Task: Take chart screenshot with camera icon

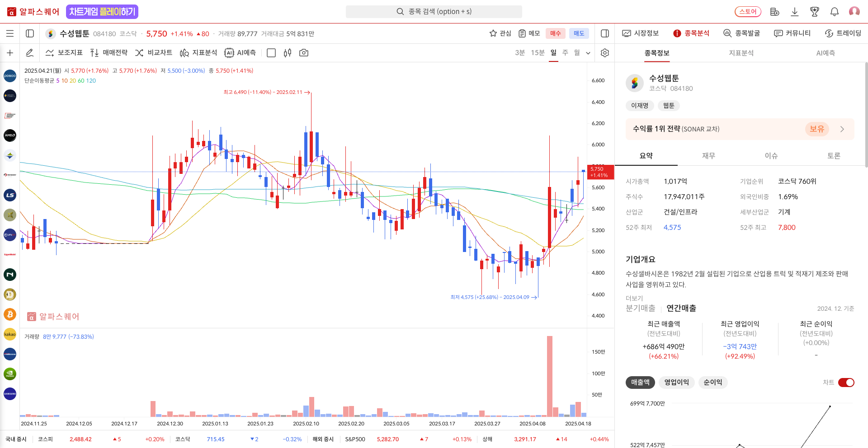Action: pyautogui.click(x=304, y=53)
